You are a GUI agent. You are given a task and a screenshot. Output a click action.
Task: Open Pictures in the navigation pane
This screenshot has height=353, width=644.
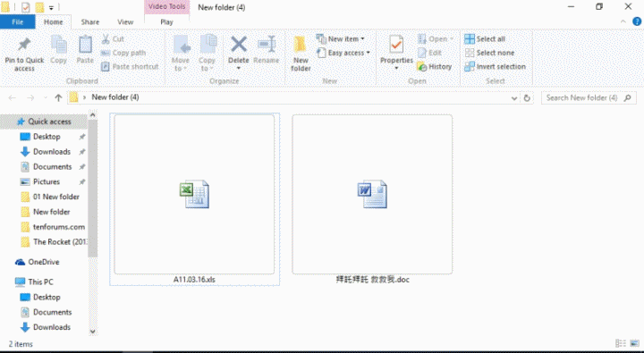click(x=47, y=181)
